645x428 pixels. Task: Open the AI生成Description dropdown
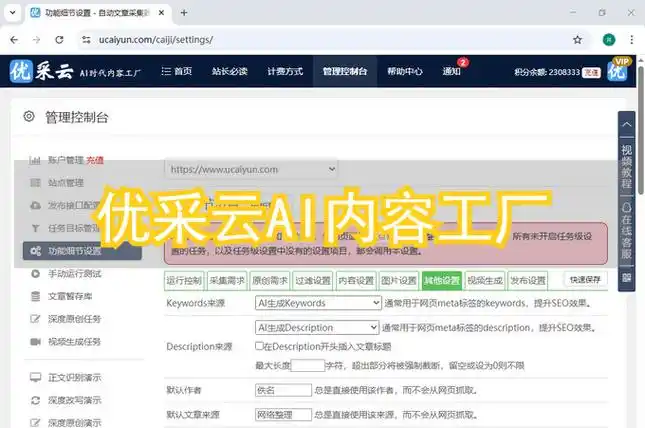[317, 328]
